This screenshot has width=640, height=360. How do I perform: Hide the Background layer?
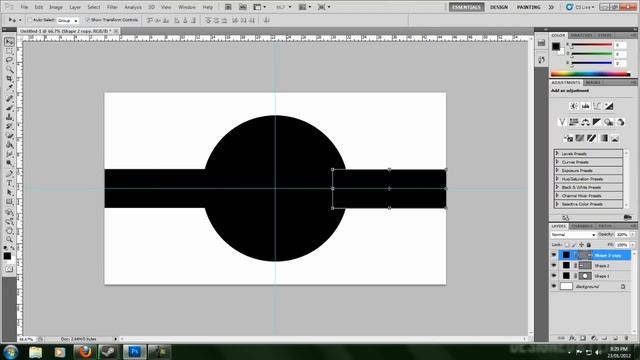(554, 287)
